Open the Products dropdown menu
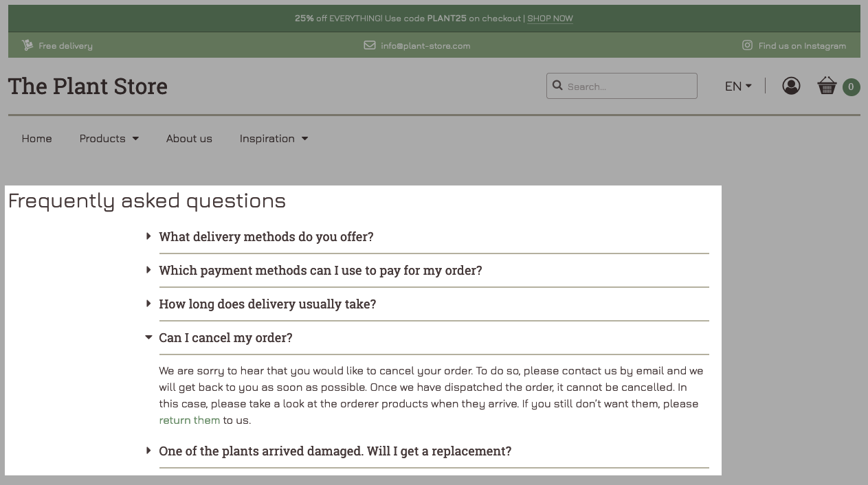 [108, 138]
